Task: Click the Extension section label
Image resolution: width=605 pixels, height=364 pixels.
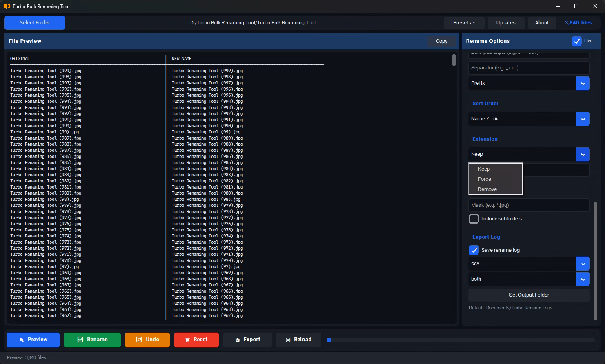Action: coord(485,139)
